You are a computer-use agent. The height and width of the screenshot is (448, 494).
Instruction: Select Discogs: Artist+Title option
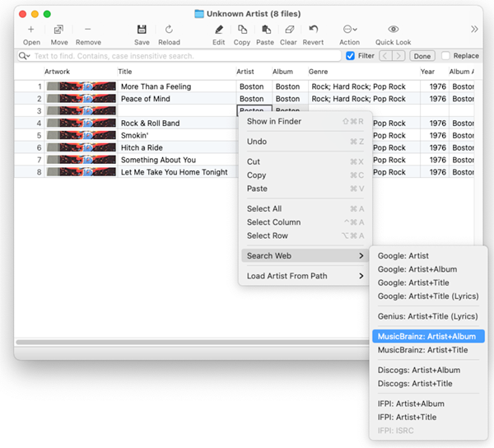(x=428, y=384)
